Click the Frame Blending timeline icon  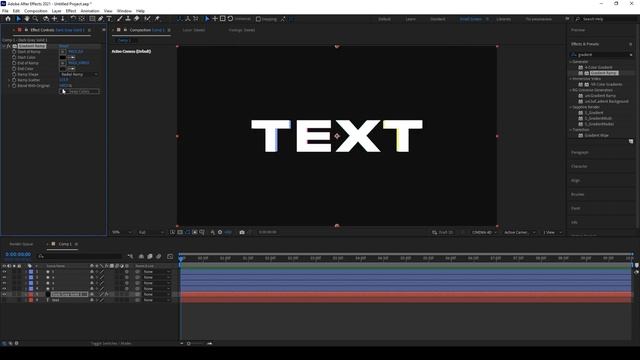150,256
